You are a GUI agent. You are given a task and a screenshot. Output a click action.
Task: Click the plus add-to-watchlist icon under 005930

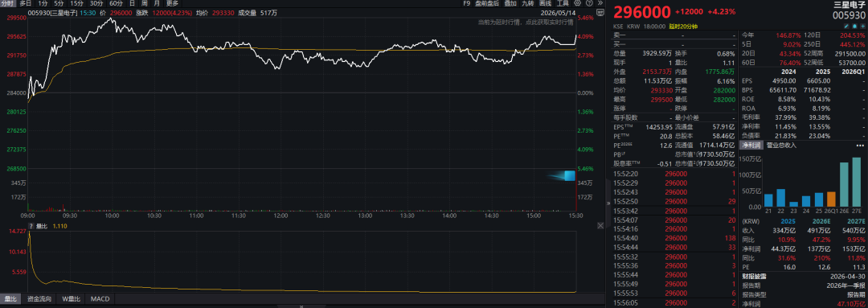pos(863,26)
